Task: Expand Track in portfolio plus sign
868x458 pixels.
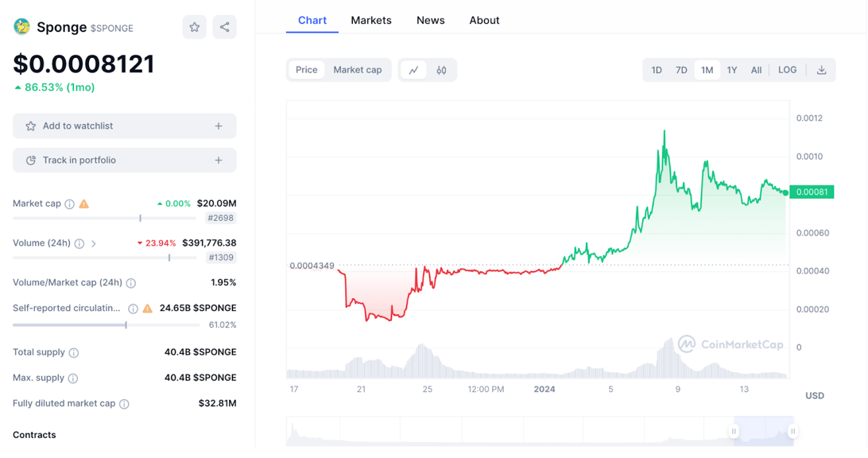Action: (219, 160)
